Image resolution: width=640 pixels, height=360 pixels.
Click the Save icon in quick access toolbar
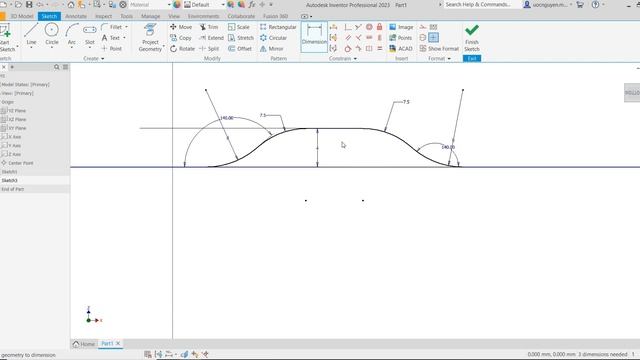pyautogui.click(x=29, y=4)
